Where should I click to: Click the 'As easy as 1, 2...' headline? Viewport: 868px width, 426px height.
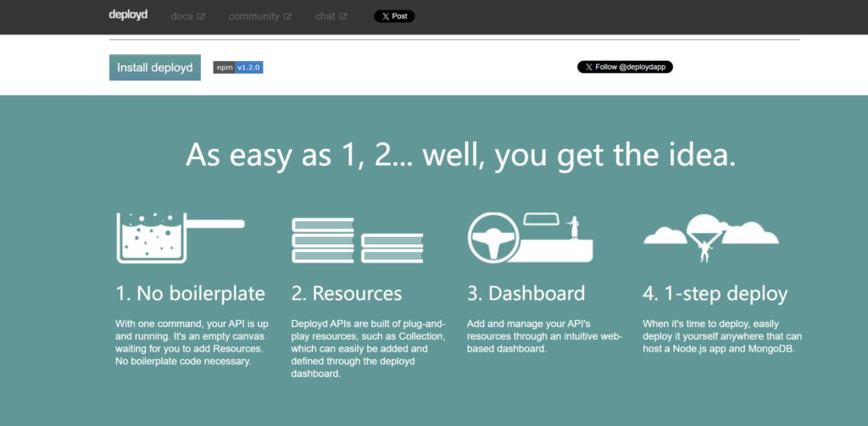pyautogui.click(x=460, y=156)
